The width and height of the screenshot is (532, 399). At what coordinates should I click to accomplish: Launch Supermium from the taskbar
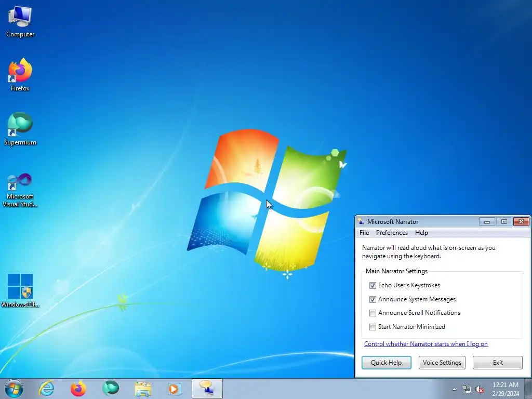pos(111,389)
